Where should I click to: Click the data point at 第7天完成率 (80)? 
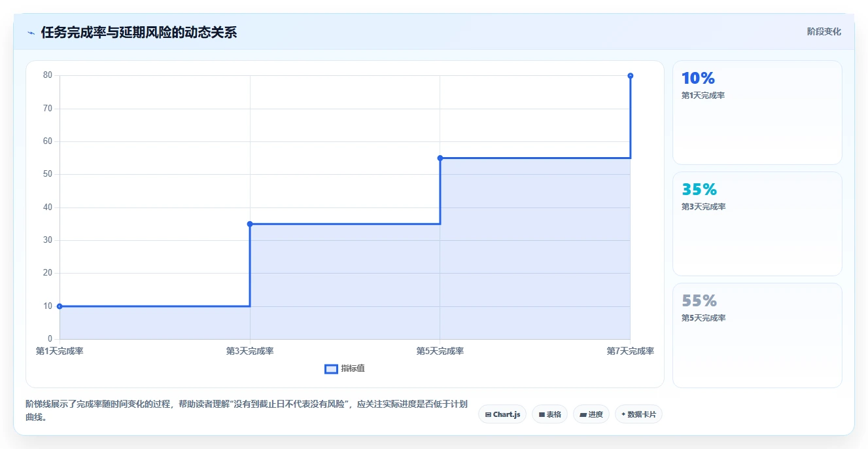tap(631, 76)
